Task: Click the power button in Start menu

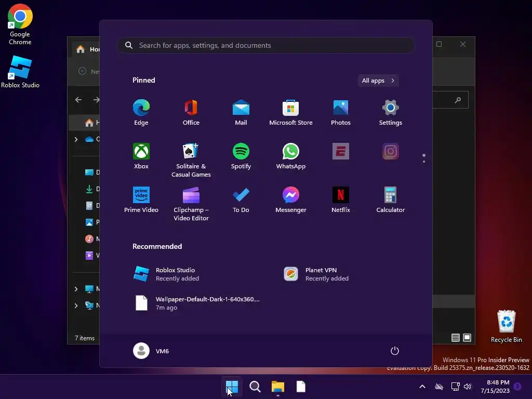Action: pyautogui.click(x=395, y=351)
